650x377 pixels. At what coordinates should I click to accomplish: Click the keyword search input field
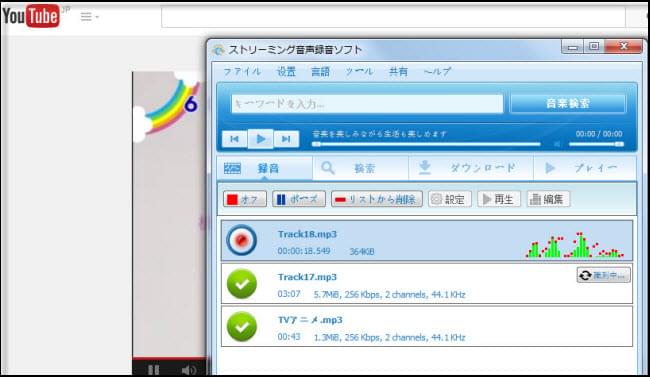pos(367,104)
